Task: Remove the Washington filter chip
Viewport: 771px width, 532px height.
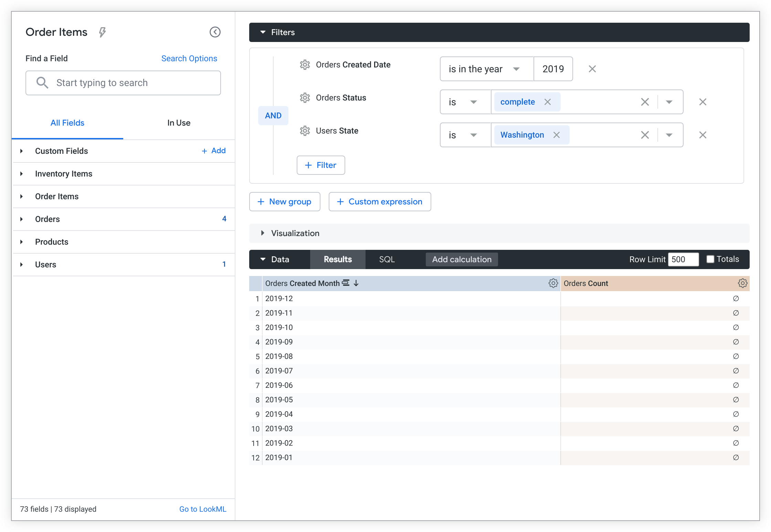Action: point(557,135)
